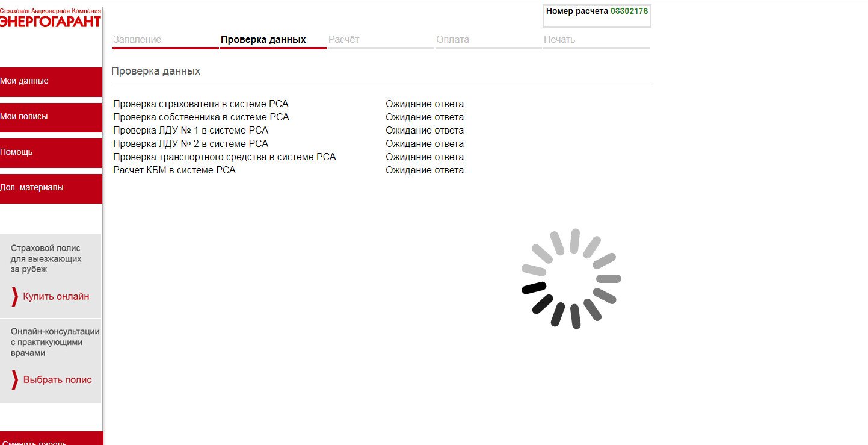
Task: Click the red chevron beside Купить онлайн
Action: [15, 297]
